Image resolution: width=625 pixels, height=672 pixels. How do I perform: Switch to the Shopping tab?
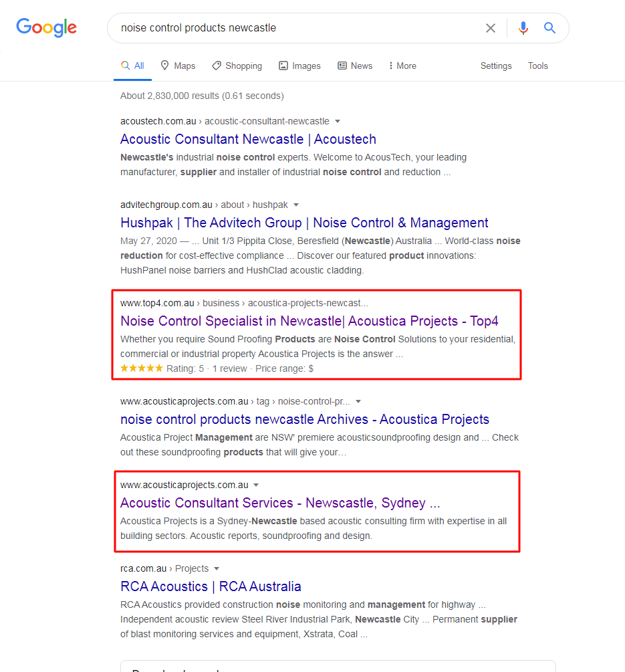237,66
